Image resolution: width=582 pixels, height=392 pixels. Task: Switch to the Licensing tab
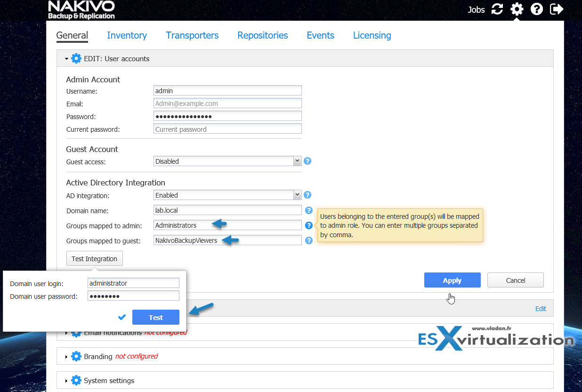[372, 35]
